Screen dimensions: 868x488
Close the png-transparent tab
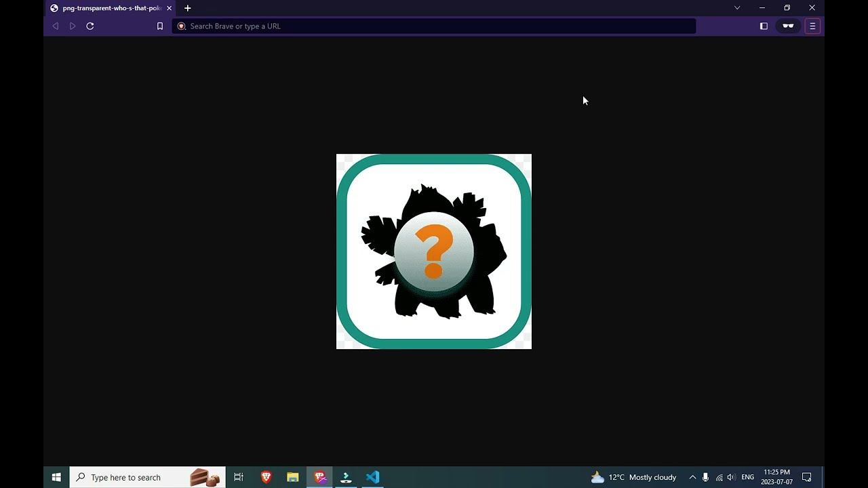point(169,8)
